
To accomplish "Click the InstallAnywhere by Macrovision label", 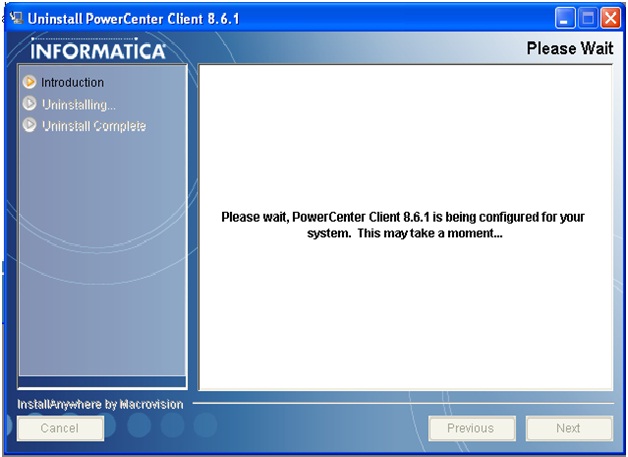I will point(100,405).
